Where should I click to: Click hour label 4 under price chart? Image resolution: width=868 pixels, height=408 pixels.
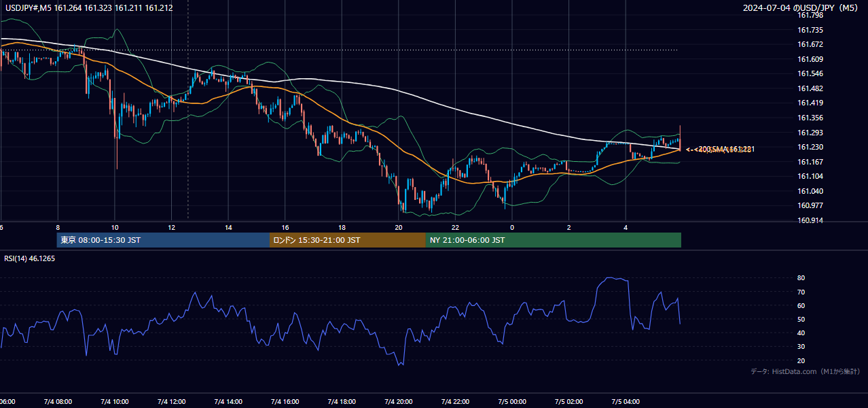point(626,227)
